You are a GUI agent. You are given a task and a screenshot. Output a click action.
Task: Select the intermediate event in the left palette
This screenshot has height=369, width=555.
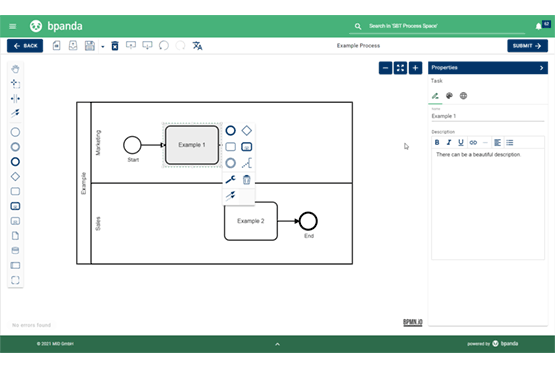(15, 147)
